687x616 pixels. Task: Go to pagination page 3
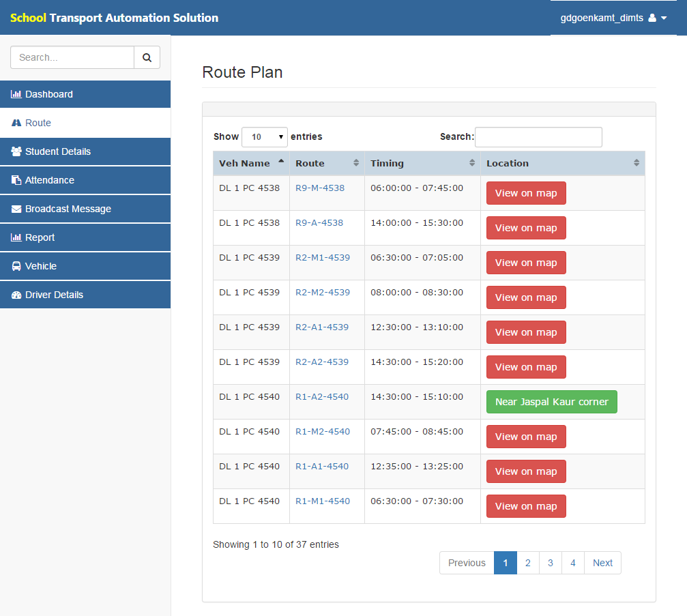(551, 563)
